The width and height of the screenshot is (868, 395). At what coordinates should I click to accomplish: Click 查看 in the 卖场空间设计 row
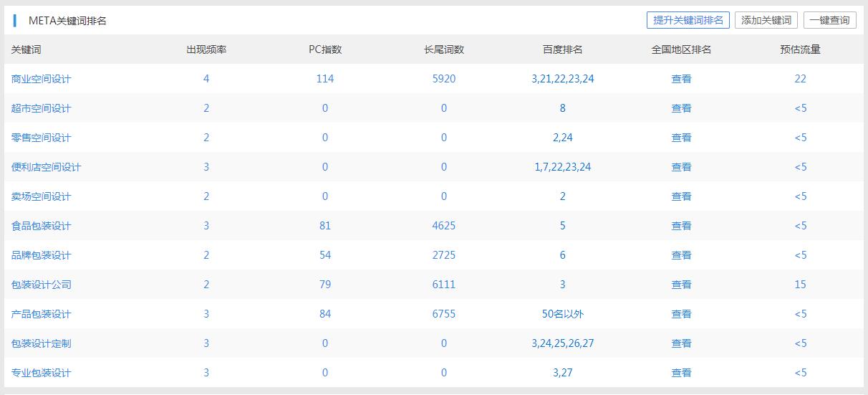(x=681, y=196)
